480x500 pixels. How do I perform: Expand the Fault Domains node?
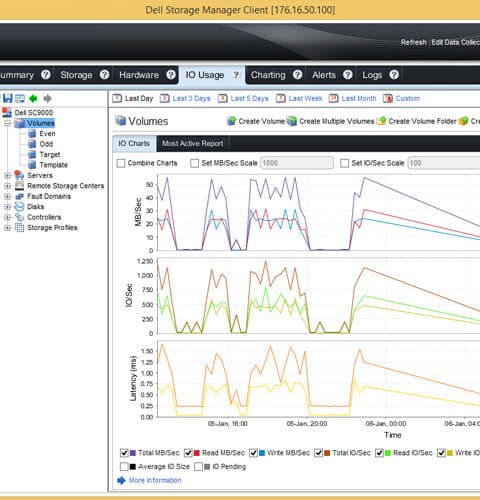[x=7, y=196]
